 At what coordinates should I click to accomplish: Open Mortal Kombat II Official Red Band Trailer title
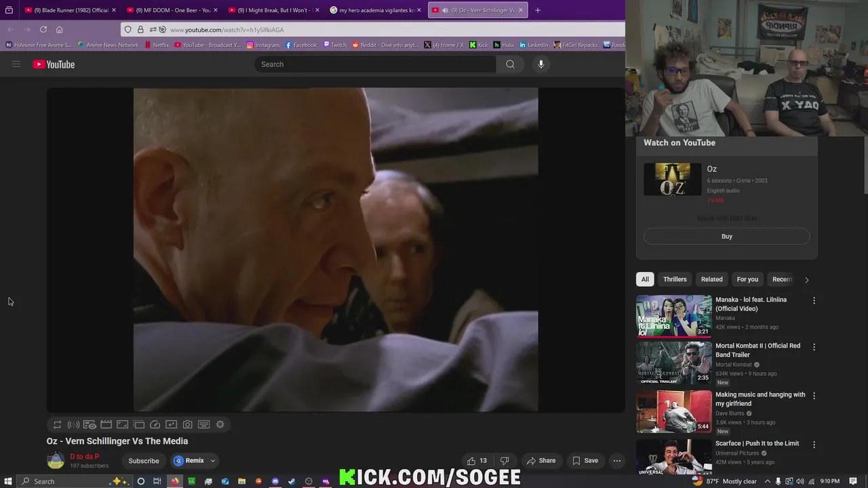757,350
